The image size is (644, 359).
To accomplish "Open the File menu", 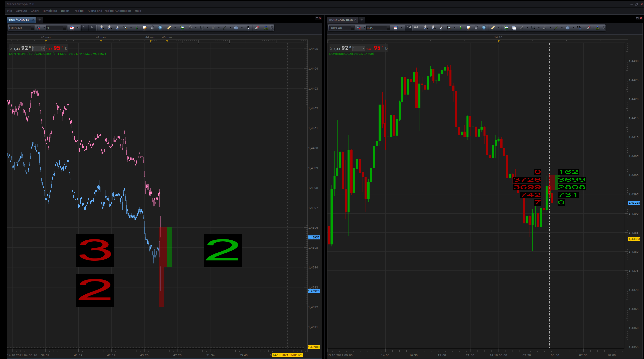I will [x=10, y=11].
